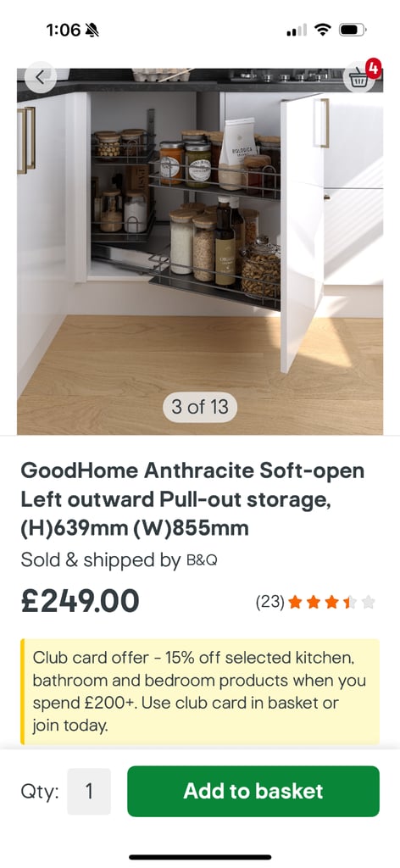Add to basket green button

[253, 791]
